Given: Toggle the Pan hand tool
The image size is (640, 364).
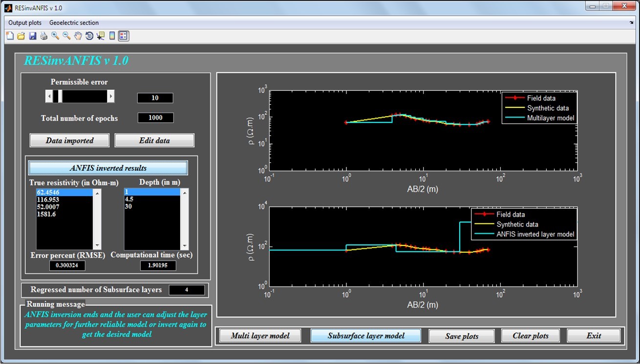Looking at the screenshot, I should [77, 36].
